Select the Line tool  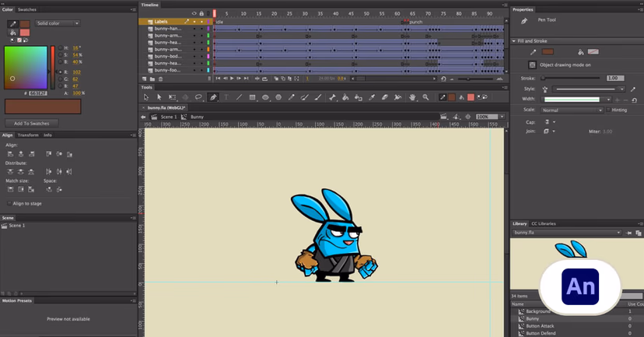pyautogui.click(x=239, y=97)
